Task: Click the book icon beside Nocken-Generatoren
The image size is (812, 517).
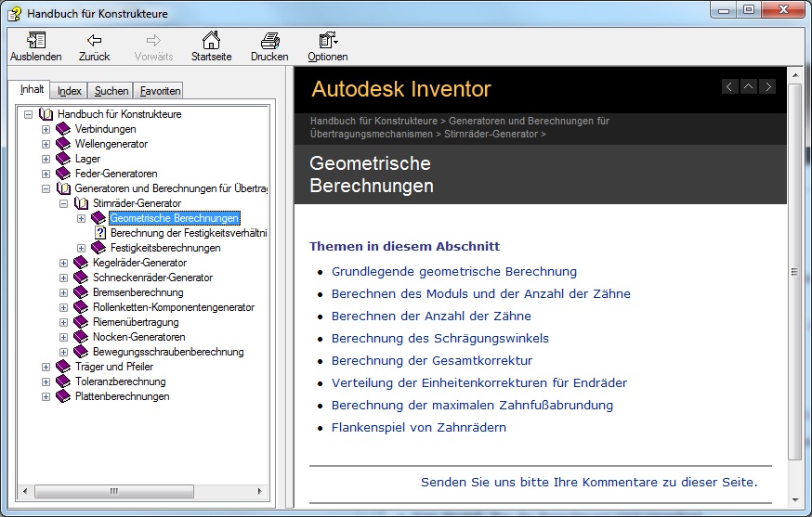Action: (82, 337)
